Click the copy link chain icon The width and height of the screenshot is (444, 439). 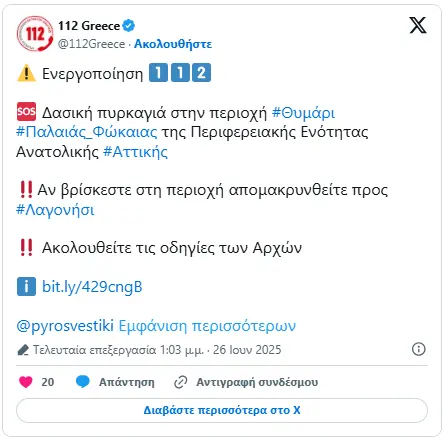click(181, 382)
